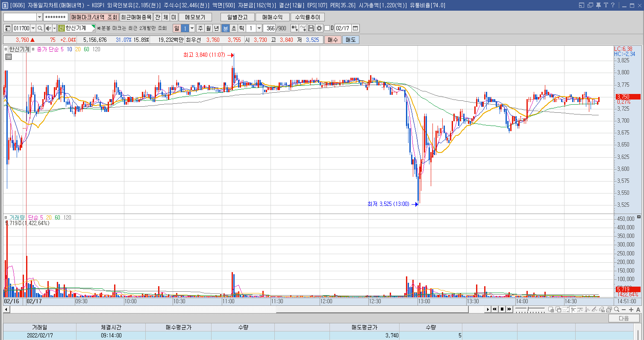Viewport: 644px width, 340px height.
Task: Click the add indicator icon in chart toolbar
Action: point(294,28)
